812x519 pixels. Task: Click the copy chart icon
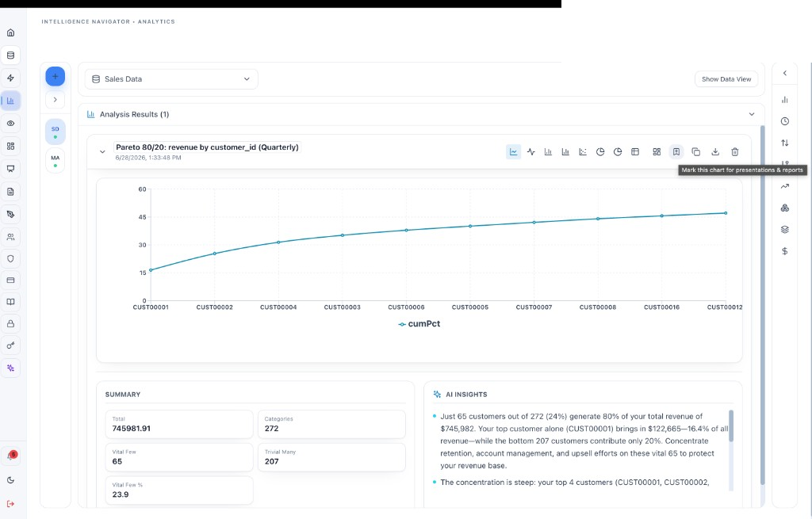(x=696, y=151)
